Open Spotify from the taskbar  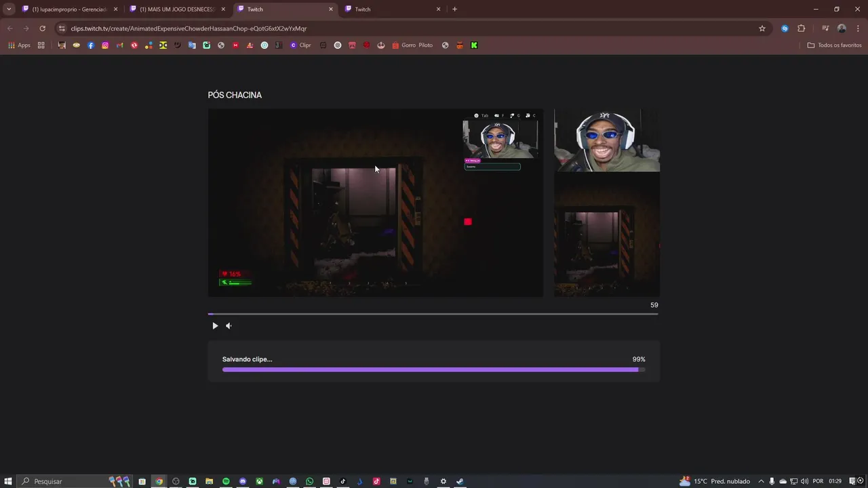[226, 481]
